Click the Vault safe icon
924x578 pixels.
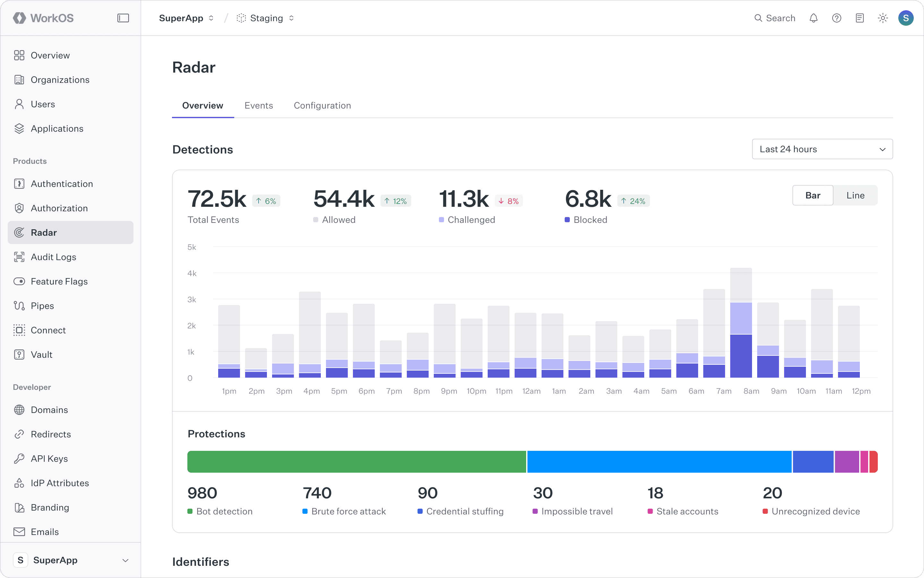point(19,355)
